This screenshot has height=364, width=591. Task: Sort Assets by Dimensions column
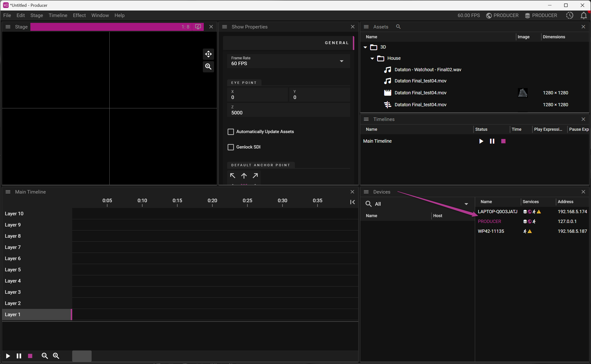(554, 37)
